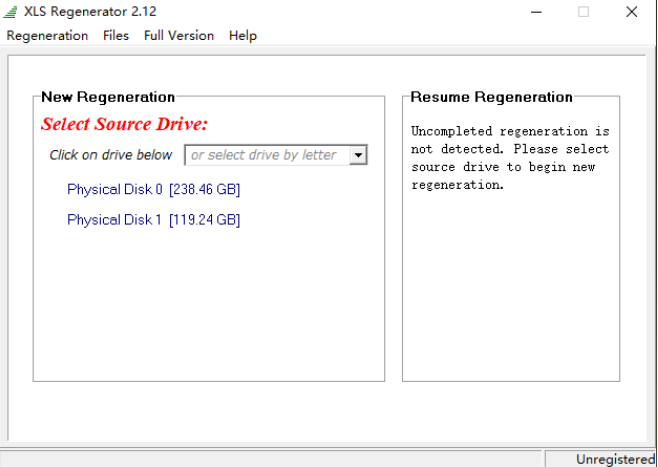Click the 'or select drive by letter' field
The width and height of the screenshot is (658, 467).
266,155
